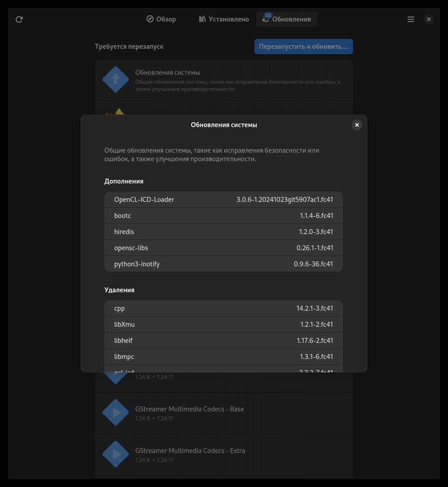Click version 3.0.6-1.20241023git5907ac1.fc41
The height and width of the screenshot is (487, 448).
click(285, 199)
